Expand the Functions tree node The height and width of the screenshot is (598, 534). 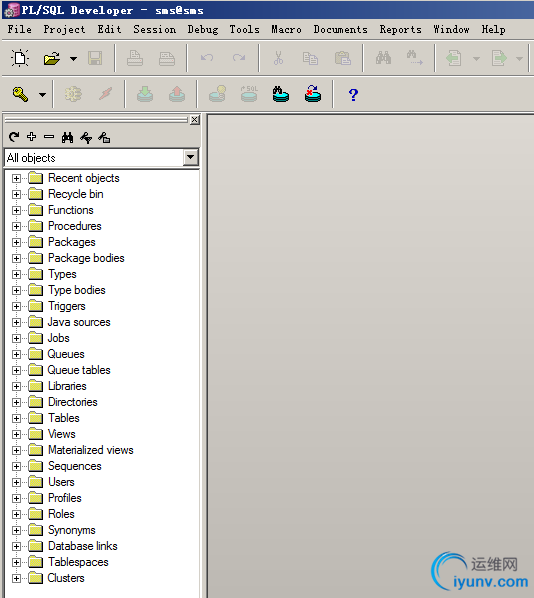coord(16,211)
